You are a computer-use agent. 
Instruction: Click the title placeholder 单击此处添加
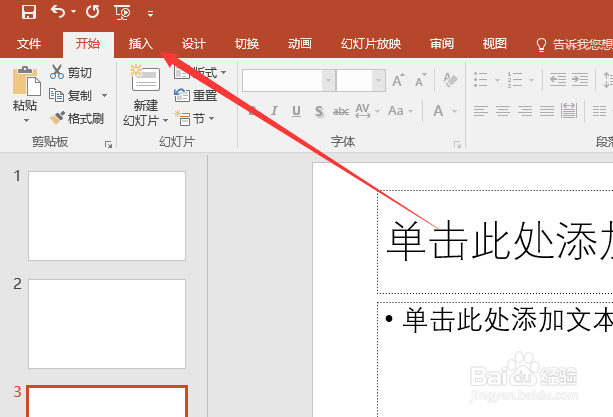tap(495, 242)
